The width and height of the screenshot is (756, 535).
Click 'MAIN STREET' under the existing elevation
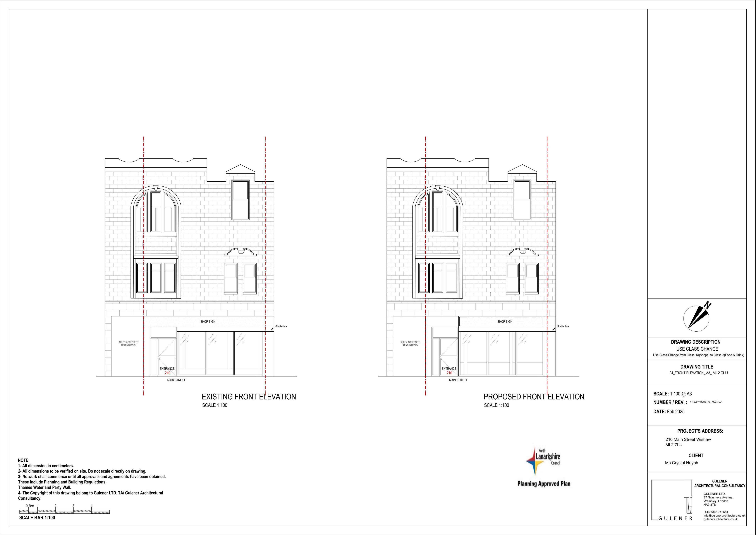coord(176,380)
